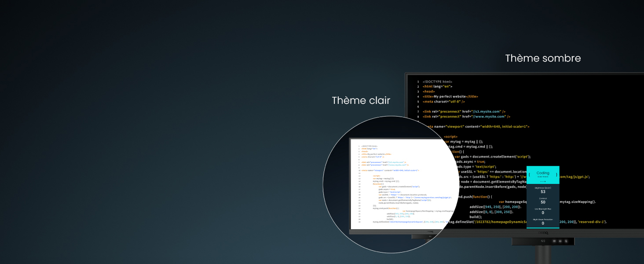644x264 pixels.
Task: Open the Low Blue Light Plus setting
Action: click(x=543, y=211)
